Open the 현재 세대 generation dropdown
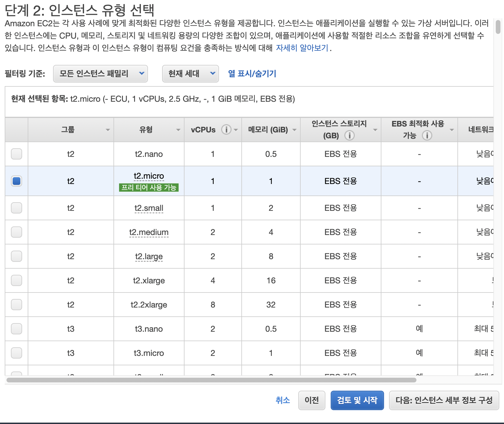 [190, 73]
